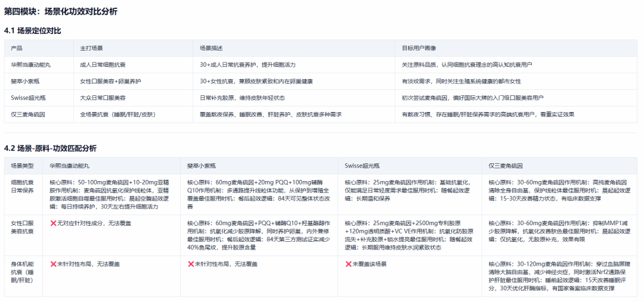The height and width of the screenshot is (302, 644).
Task: Click the cell 30+女性抗衰，兼顾皮肤紧致和内在卵巢健康
Action: pyautogui.click(x=256, y=81)
